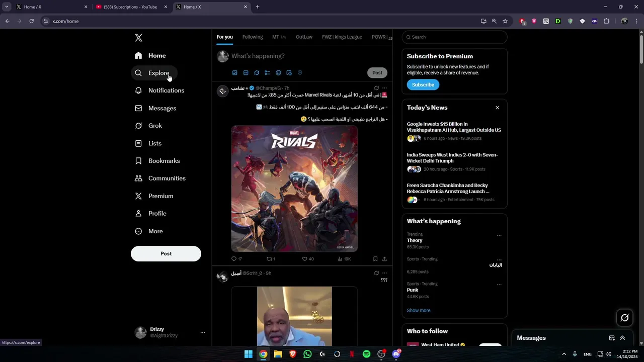Open Chrome tab search dropdown

[7, 7]
